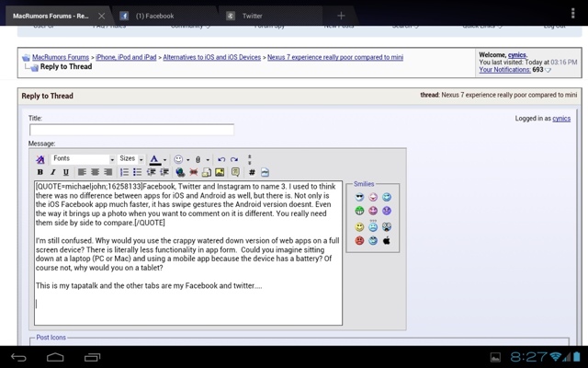Open Alternatives to iOS and iOS Devices link
The width and height of the screenshot is (588, 368).
tap(212, 57)
